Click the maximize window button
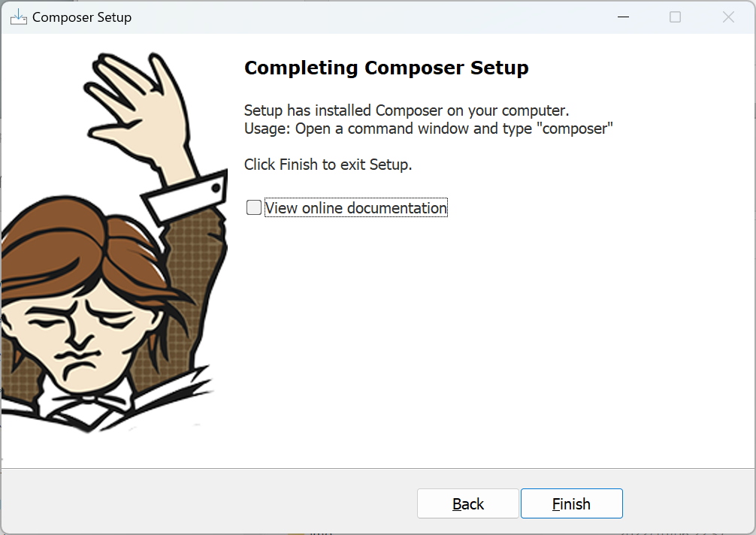The height and width of the screenshot is (535, 756). pyautogui.click(x=675, y=17)
